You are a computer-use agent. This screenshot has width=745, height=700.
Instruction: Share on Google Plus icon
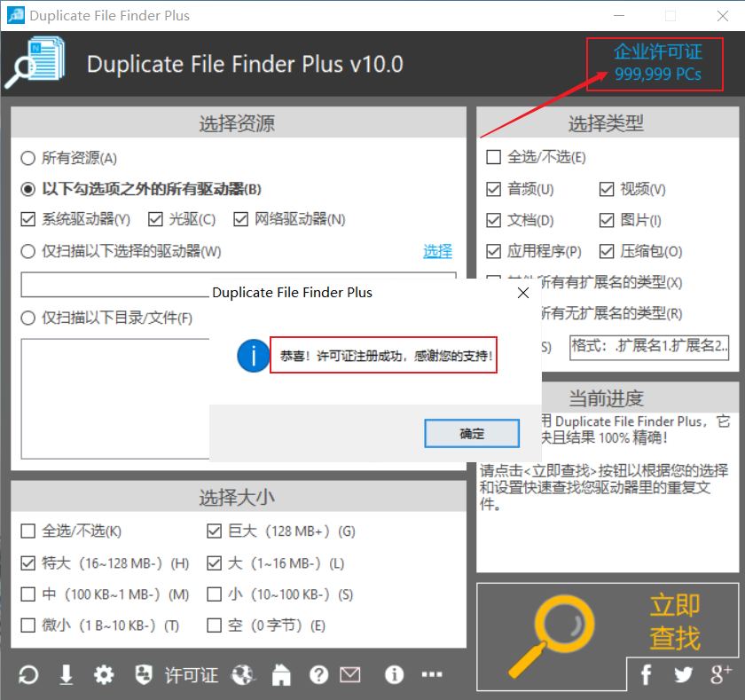point(721,674)
